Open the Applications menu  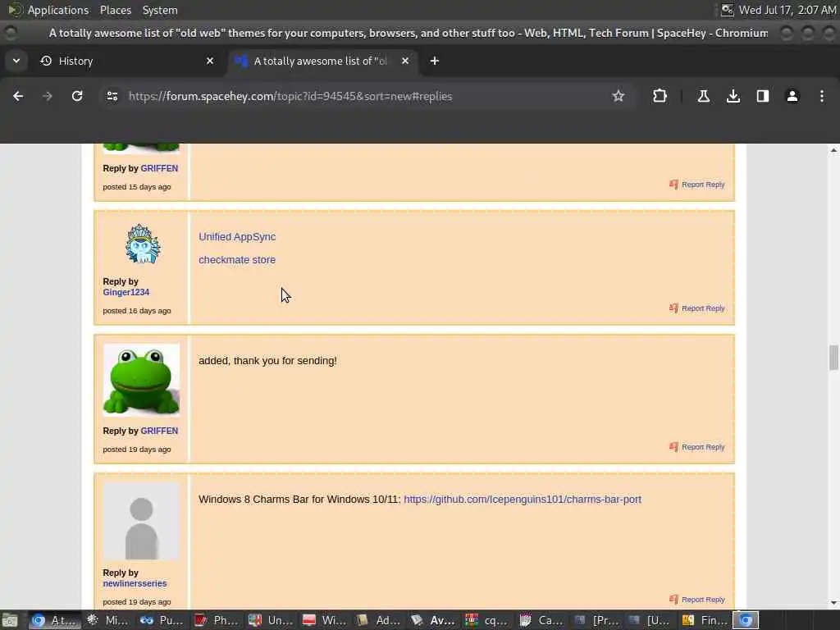(x=58, y=10)
